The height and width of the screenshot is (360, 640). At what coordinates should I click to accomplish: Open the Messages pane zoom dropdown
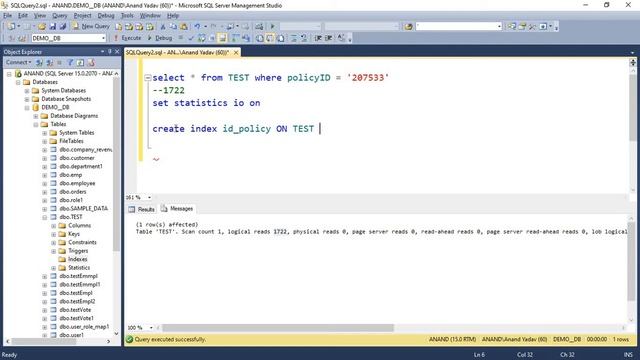[151, 328]
